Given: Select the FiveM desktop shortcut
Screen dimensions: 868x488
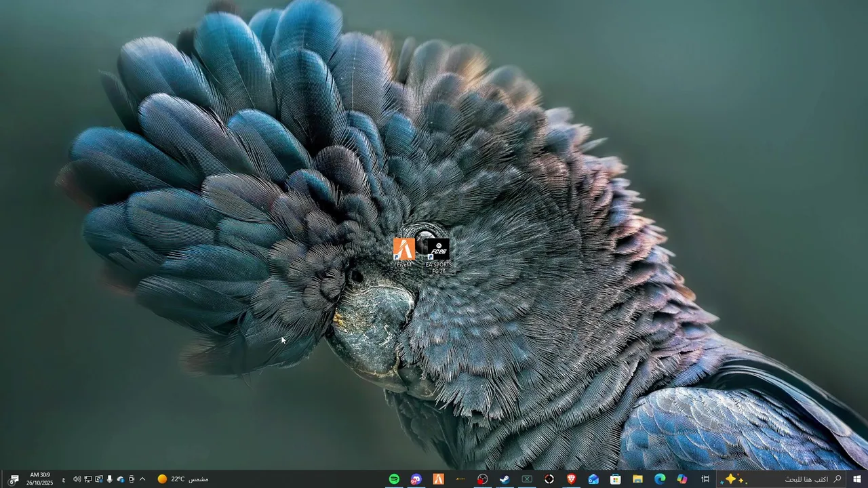Looking at the screenshot, I should (x=404, y=253).
